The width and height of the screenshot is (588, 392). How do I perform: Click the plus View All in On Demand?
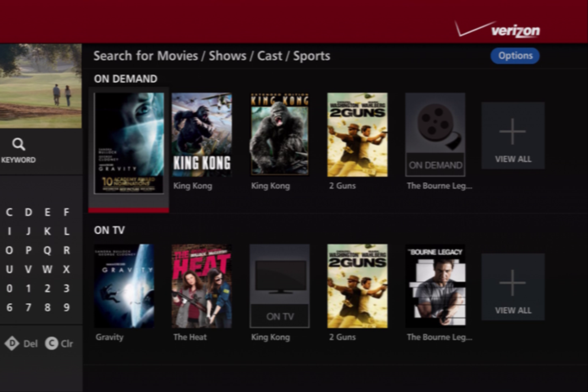(x=513, y=136)
